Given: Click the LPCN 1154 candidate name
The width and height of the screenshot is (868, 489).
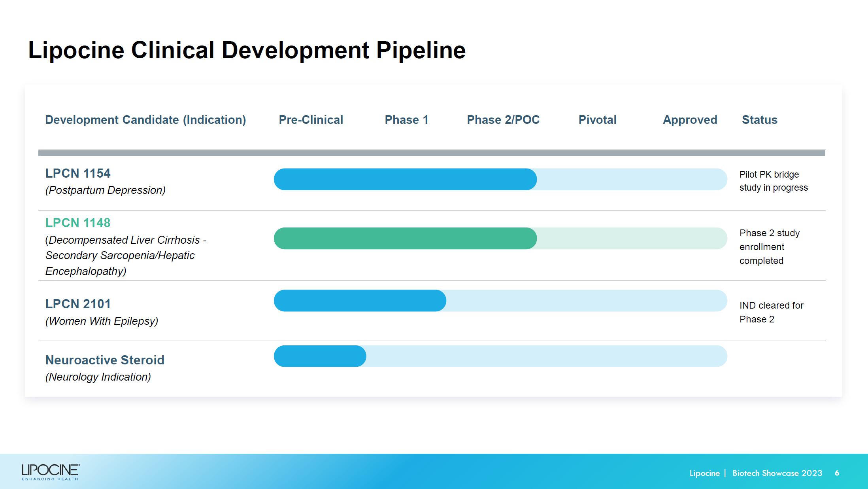Looking at the screenshot, I should pos(78,173).
